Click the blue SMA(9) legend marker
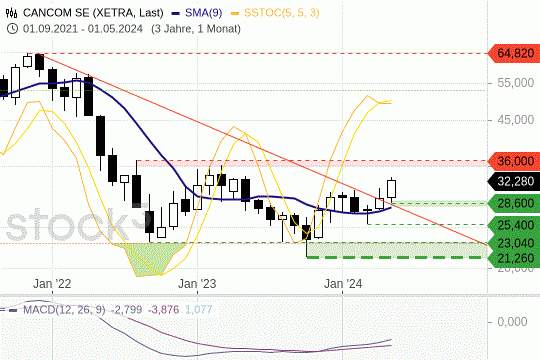This screenshot has height=360, width=540. tap(176, 14)
